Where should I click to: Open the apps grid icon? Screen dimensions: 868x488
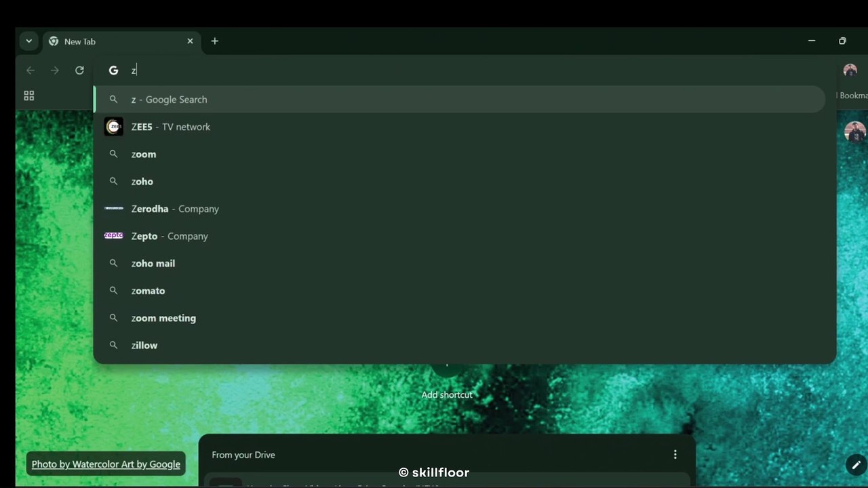(x=28, y=96)
